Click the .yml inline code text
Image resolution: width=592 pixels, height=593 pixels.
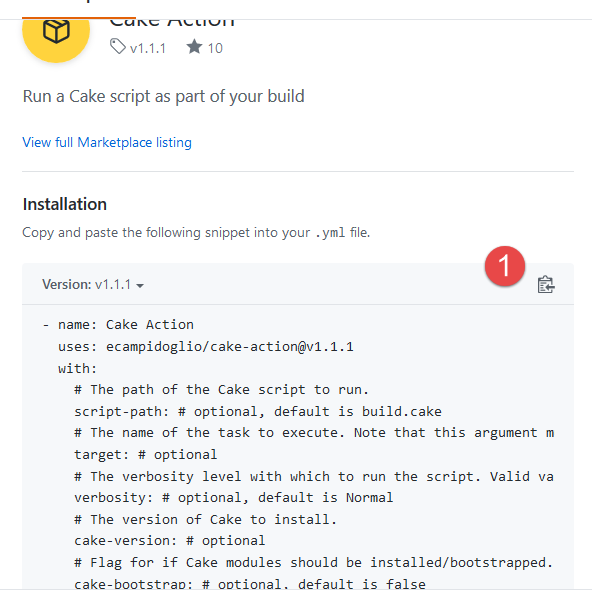pyautogui.click(x=330, y=233)
